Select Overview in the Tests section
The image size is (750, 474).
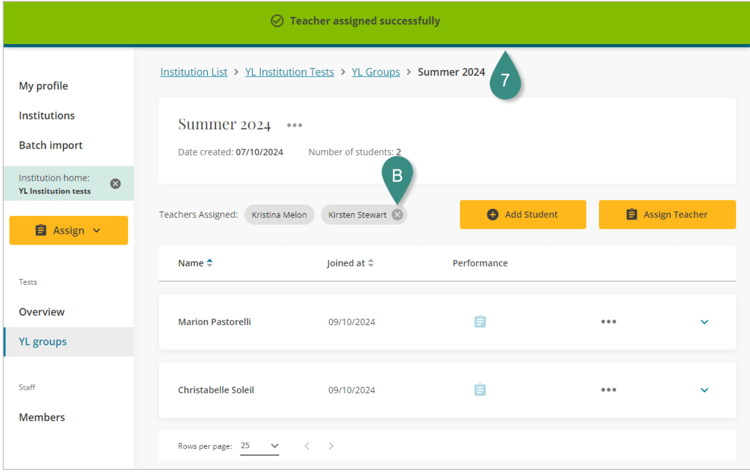coord(42,312)
